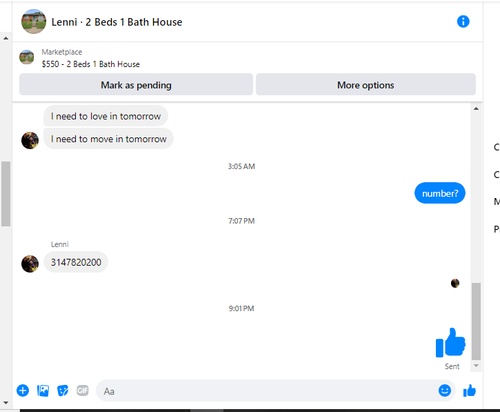Click the blue "number?" message bubble
Viewport: 500px width, 412px height.
pos(440,193)
